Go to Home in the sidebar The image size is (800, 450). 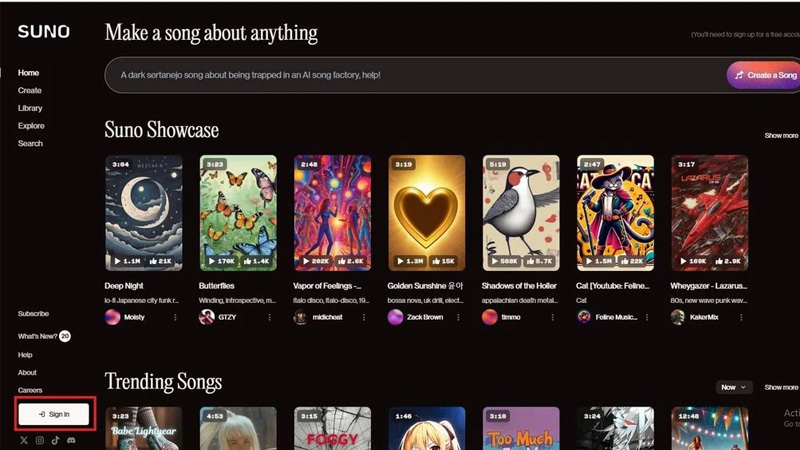point(29,73)
